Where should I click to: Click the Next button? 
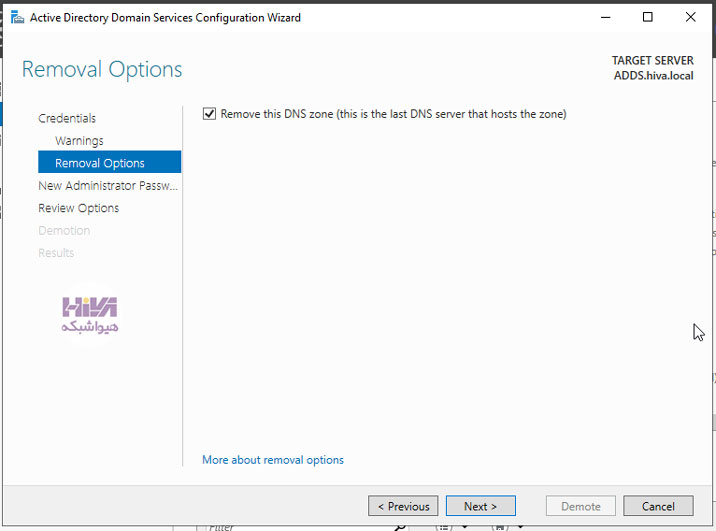[481, 506]
